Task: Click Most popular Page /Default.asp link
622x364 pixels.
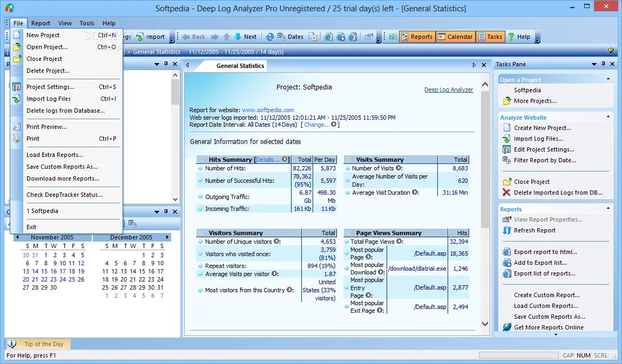Action: click(430, 253)
